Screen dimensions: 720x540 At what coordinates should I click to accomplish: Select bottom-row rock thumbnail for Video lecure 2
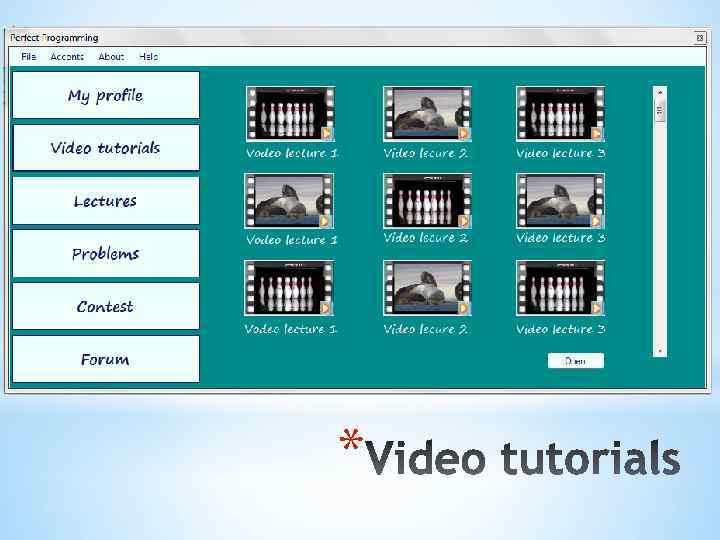pos(428,288)
